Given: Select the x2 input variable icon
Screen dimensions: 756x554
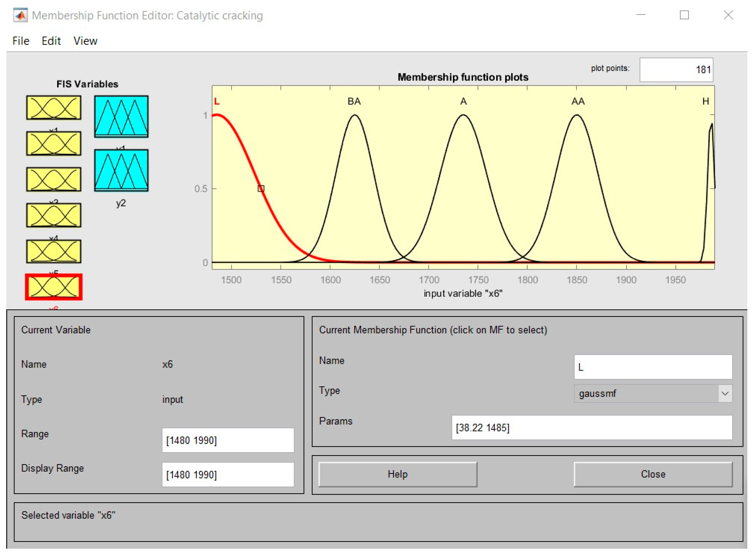Looking at the screenshot, I should point(54,144).
